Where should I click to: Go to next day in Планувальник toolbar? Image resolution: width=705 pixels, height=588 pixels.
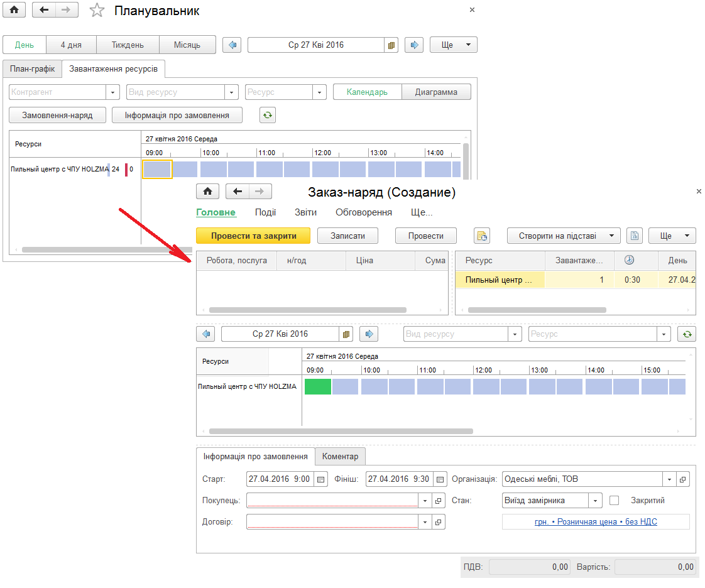414,45
